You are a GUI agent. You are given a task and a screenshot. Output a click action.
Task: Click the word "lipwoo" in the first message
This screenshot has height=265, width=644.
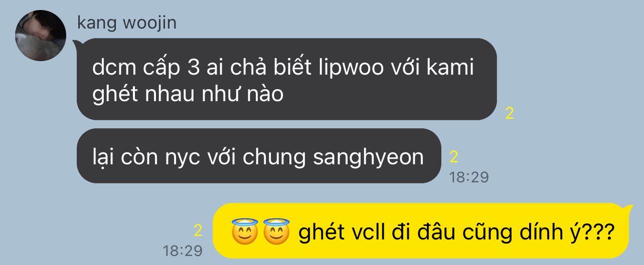(354, 68)
